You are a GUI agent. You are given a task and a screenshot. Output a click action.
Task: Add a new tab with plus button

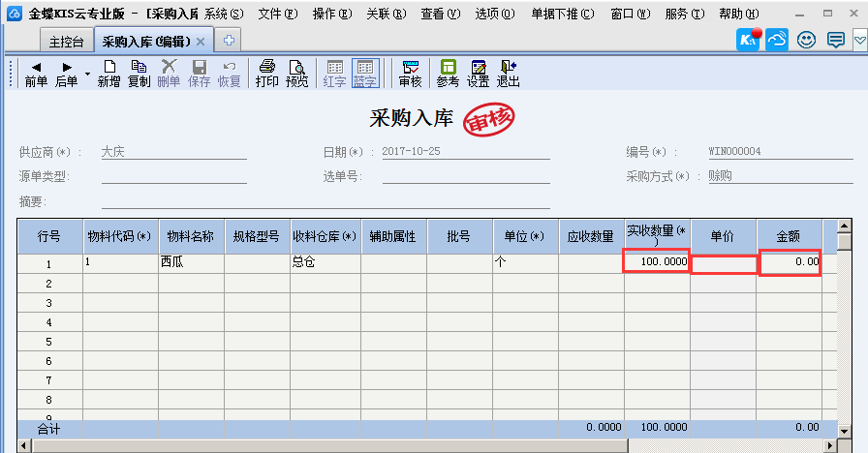point(229,41)
